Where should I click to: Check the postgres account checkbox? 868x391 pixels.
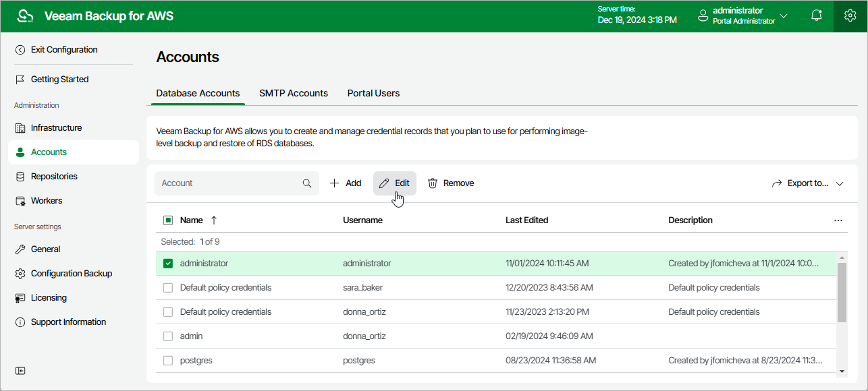point(168,361)
